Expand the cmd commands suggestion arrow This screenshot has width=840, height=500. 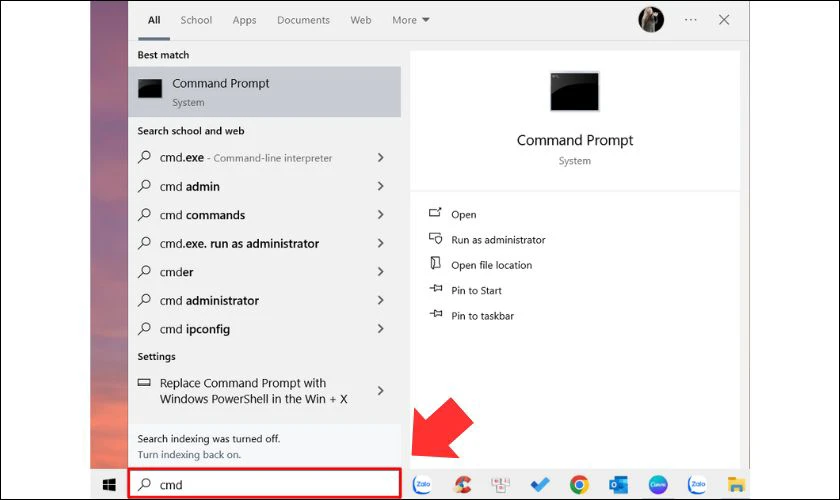pos(380,214)
